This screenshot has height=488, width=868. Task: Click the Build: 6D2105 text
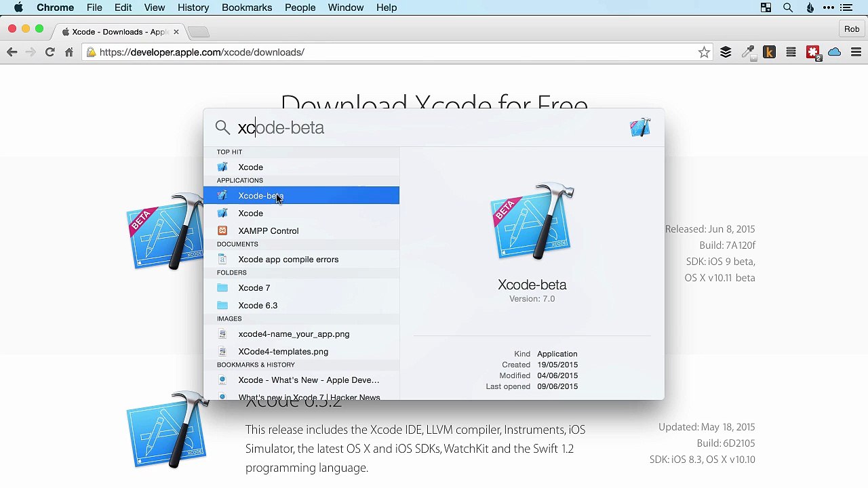pyautogui.click(x=726, y=443)
